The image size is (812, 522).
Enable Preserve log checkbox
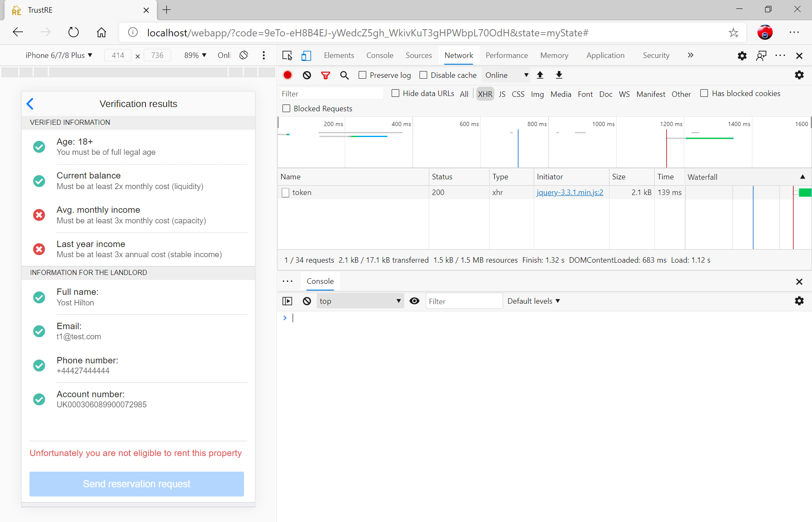362,75
